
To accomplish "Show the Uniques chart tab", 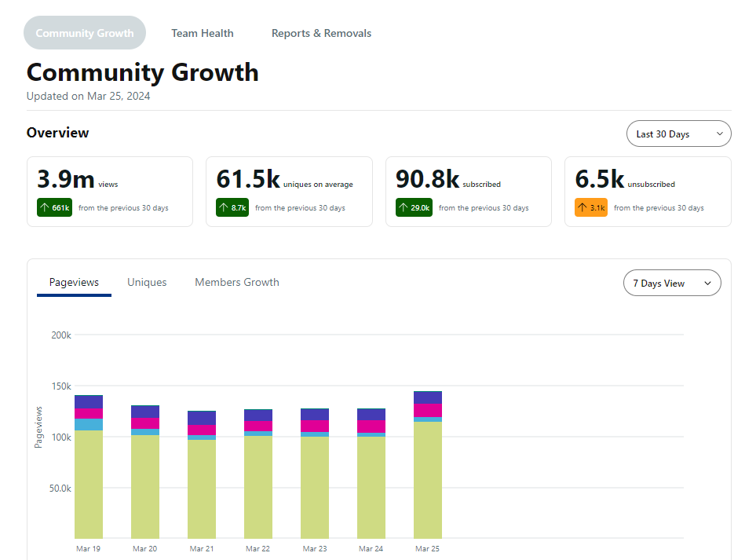I will click(147, 282).
